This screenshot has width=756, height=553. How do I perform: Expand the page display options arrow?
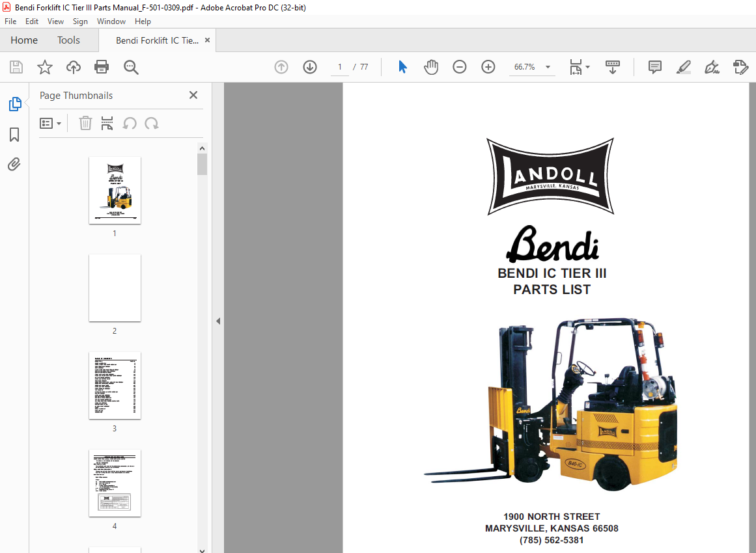(588, 67)
